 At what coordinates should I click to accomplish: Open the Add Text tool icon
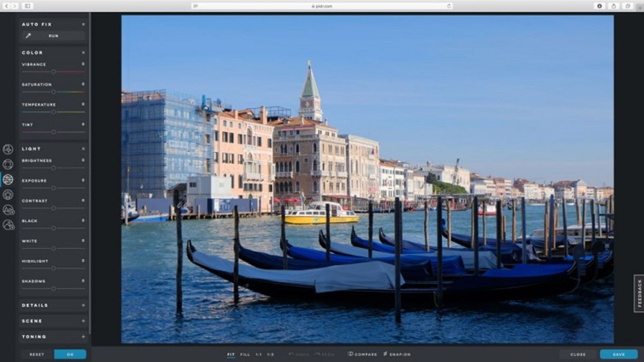click(x=8, y=210)
